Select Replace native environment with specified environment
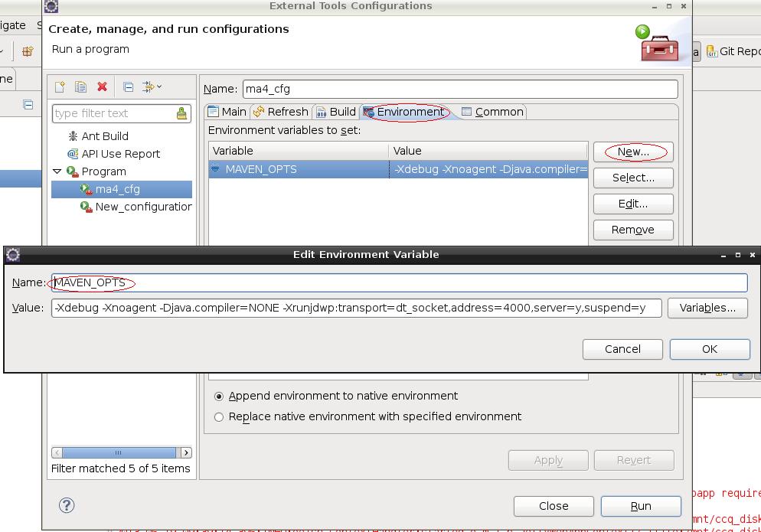This screenshot has width=761, height=532. (219, 417)
